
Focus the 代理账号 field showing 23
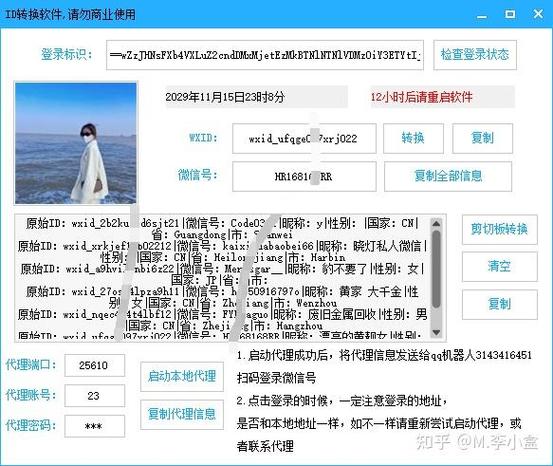coord(94,396)
